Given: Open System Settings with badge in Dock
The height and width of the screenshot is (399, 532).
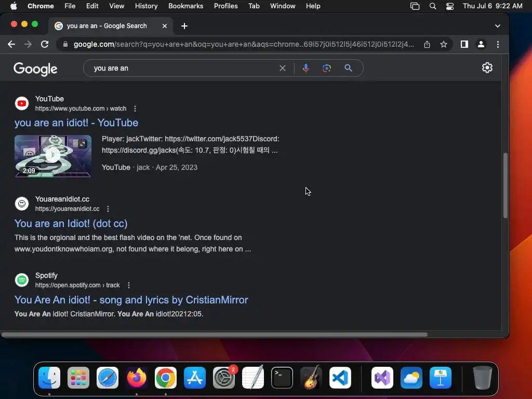Looking at the screenshot, I should coord(224,378).
